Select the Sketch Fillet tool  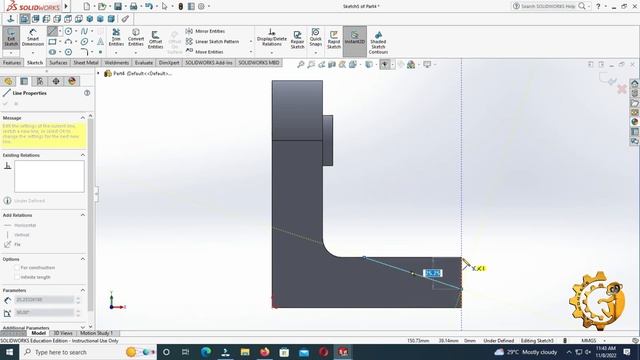(84, 52)
